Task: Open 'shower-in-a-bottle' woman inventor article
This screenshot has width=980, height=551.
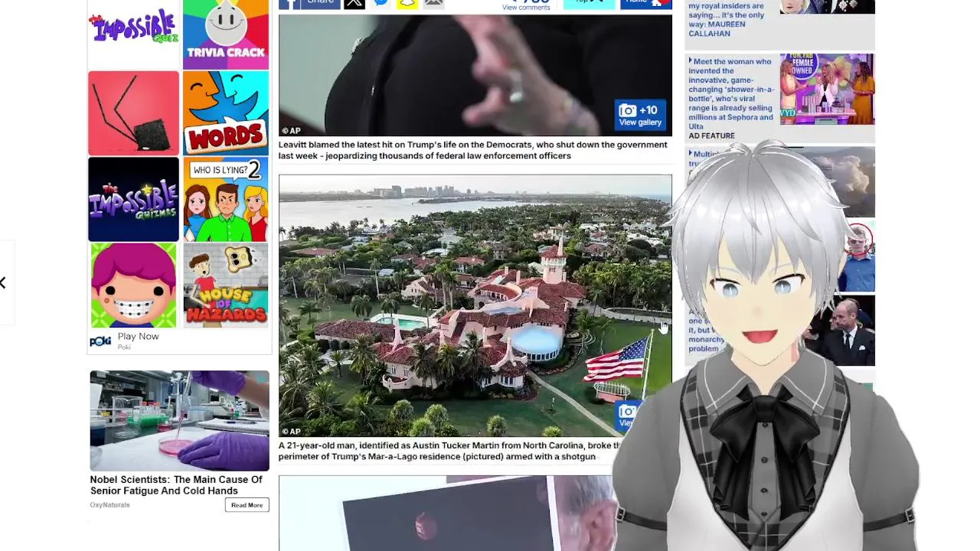Action: click(731, 94)
